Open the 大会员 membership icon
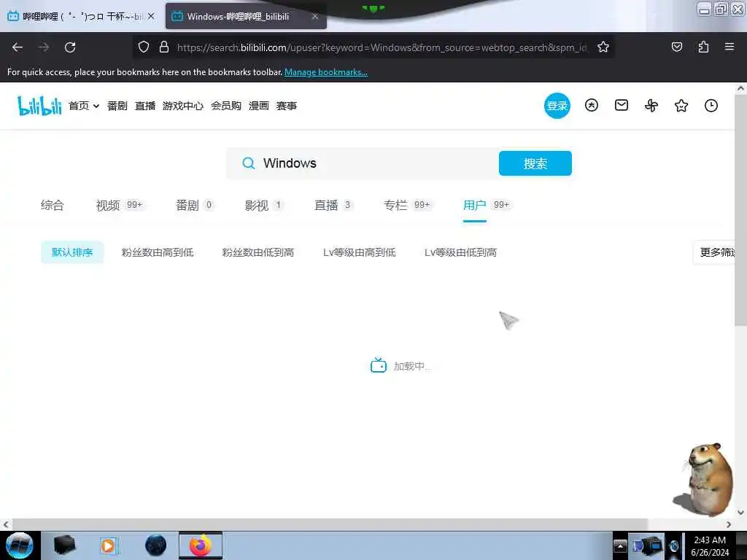The image size is (747, 560). point(591,105)
